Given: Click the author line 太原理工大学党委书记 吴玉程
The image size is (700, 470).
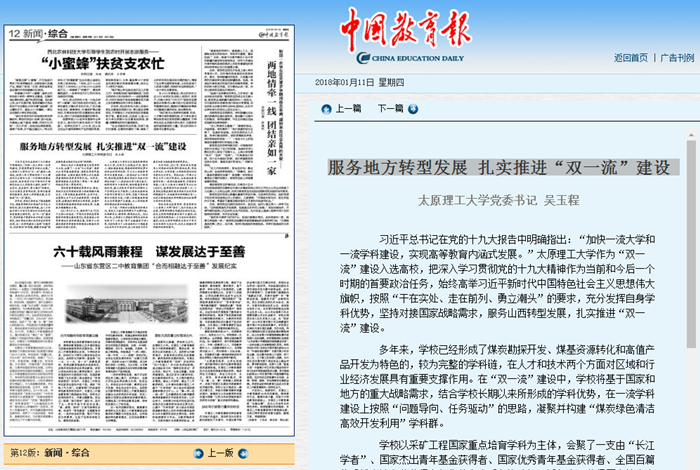Looking at the screenshot, I should (x=498, y=200).
